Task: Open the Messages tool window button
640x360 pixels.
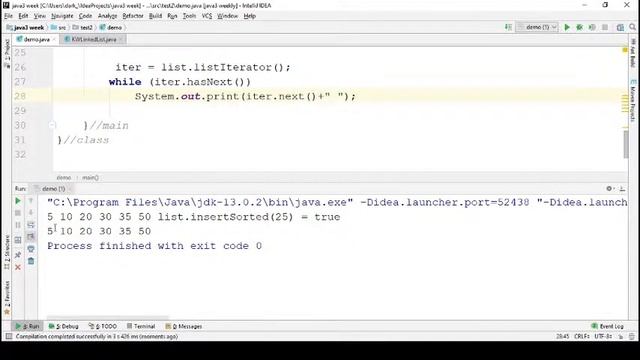Action: (184, 326)
